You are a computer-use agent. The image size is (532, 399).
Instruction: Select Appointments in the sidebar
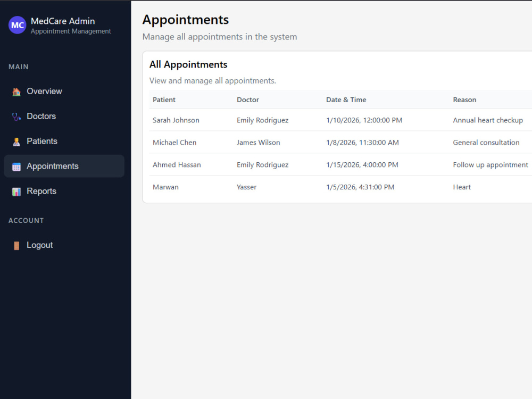click(64, 166)
